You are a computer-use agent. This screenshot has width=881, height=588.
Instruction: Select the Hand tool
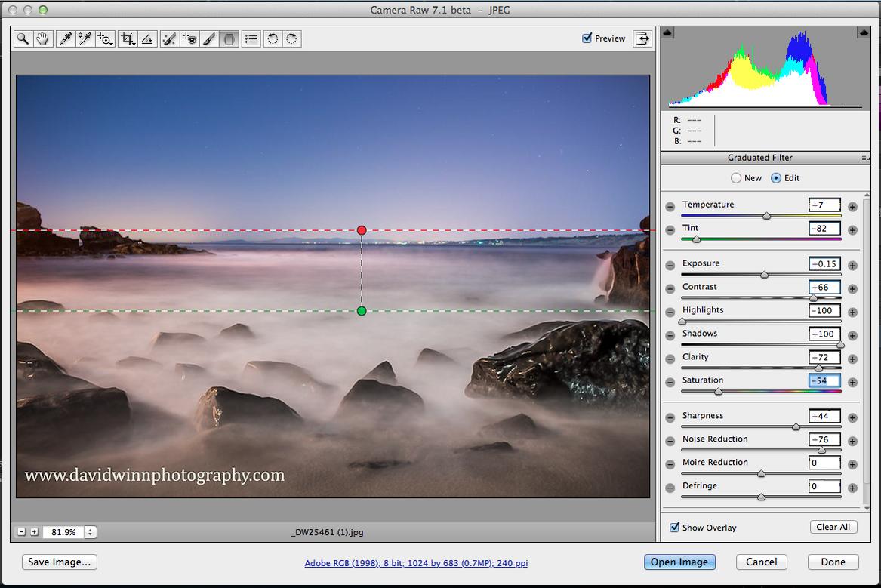pos(43,38)
